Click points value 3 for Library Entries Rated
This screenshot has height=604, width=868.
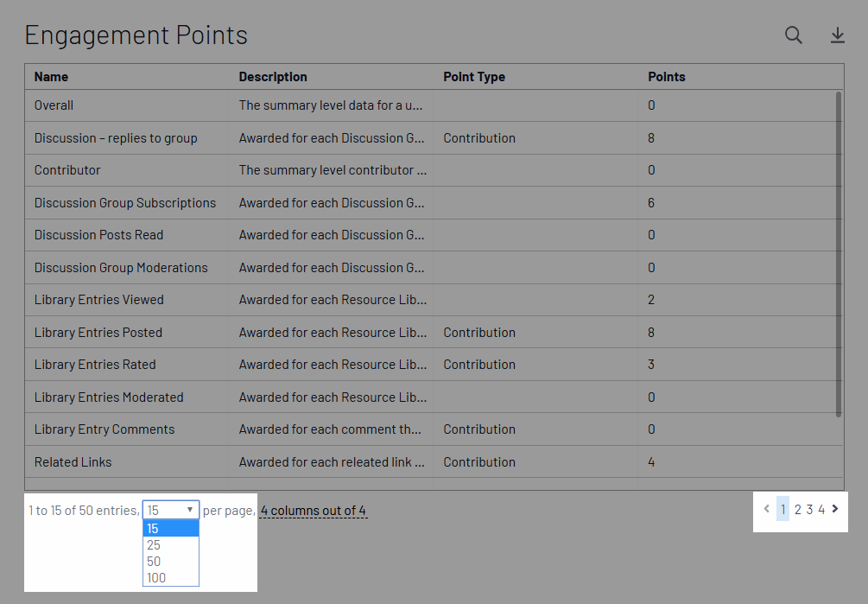(651, 365)
